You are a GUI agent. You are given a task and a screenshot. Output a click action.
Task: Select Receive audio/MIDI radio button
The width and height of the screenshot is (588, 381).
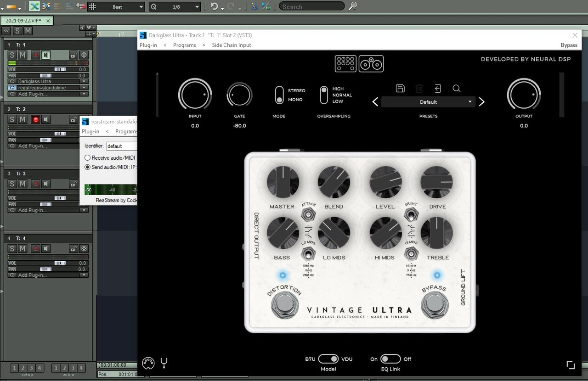click(x=87, y=158)
